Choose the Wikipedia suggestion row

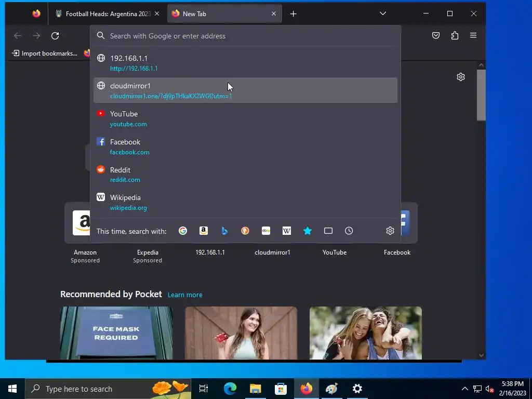coord(245,202)
